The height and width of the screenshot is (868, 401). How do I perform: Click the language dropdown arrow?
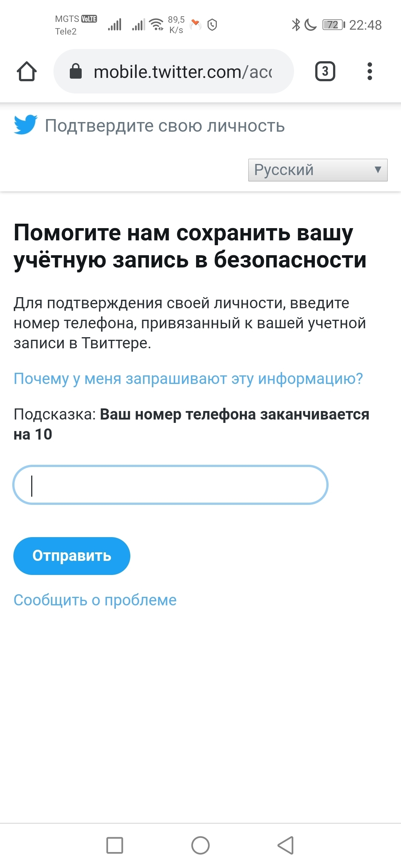pos(378,170)
